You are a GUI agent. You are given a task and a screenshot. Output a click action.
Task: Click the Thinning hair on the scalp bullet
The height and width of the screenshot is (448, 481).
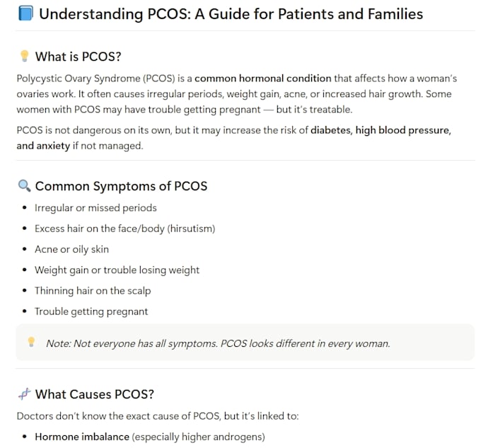pos(93,291)
